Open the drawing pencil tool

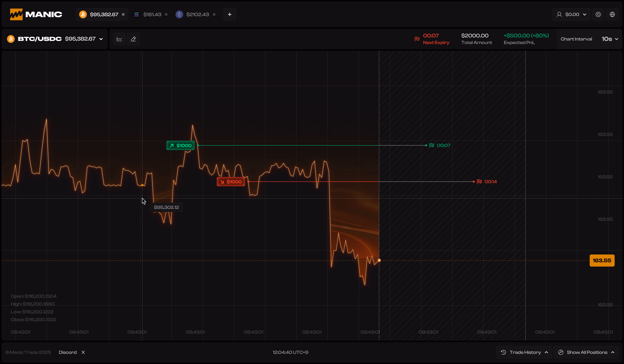tap(133, 39)
